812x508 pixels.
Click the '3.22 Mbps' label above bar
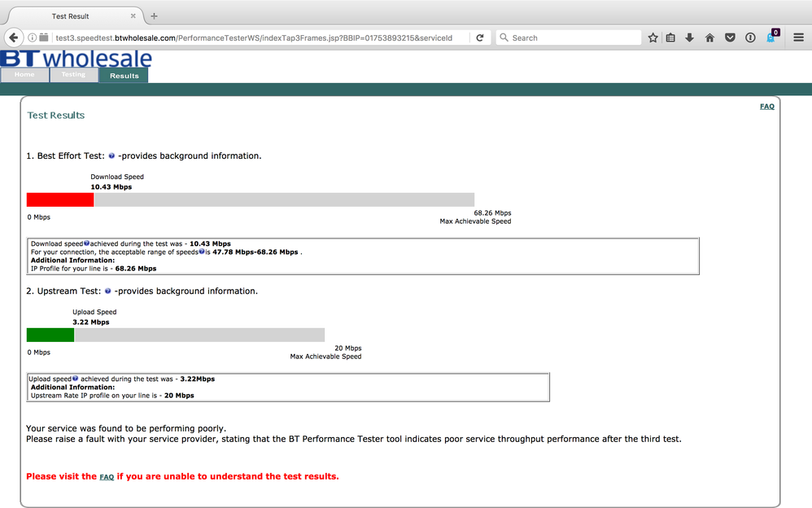pos(91,322)
